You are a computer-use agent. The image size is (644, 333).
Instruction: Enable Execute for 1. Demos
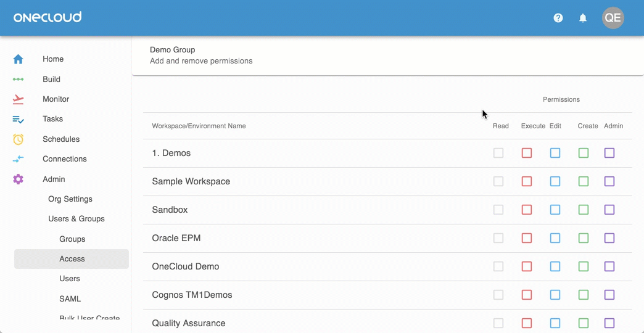click(527, 153)
